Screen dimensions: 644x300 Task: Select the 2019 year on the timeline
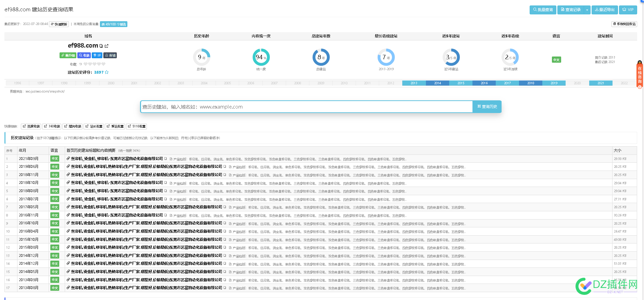coord(554,83)
